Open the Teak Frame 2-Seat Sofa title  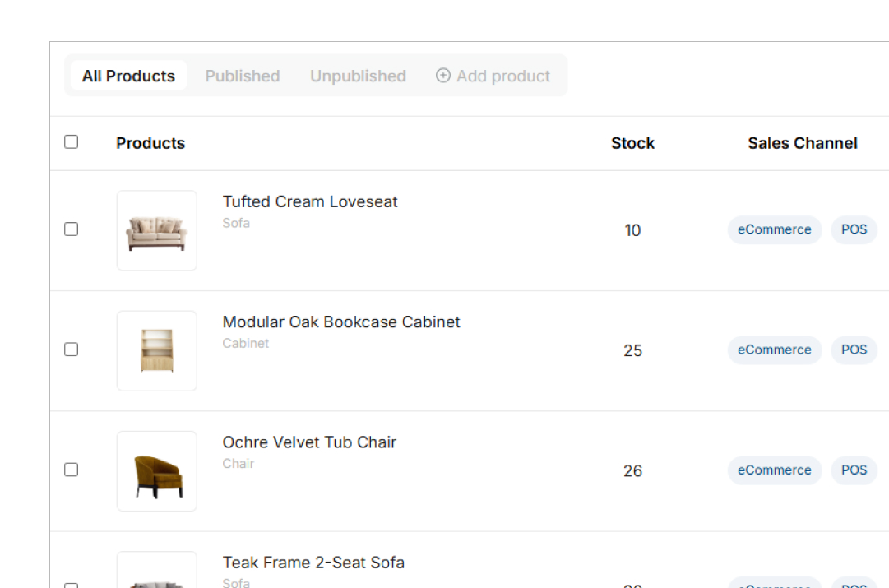tap(313, 562)
